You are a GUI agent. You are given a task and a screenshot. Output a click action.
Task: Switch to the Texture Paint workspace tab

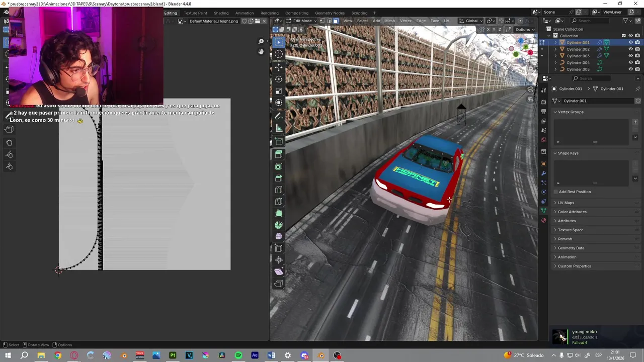click(x=195, y=13)
